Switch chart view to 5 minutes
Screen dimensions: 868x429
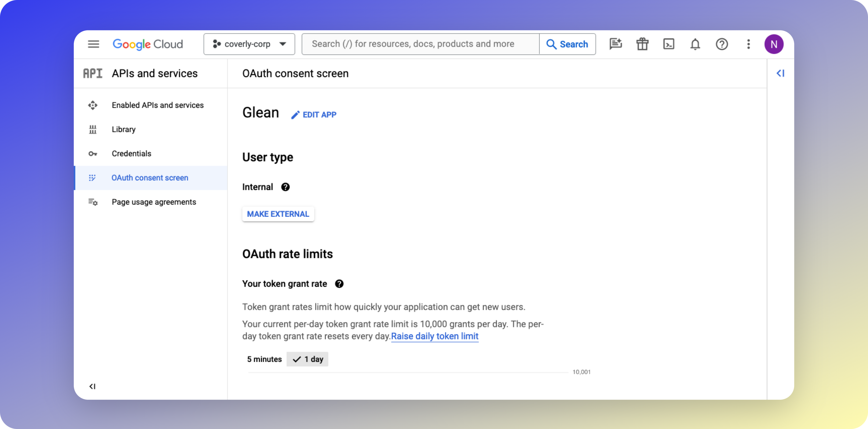tap(264, 359)
